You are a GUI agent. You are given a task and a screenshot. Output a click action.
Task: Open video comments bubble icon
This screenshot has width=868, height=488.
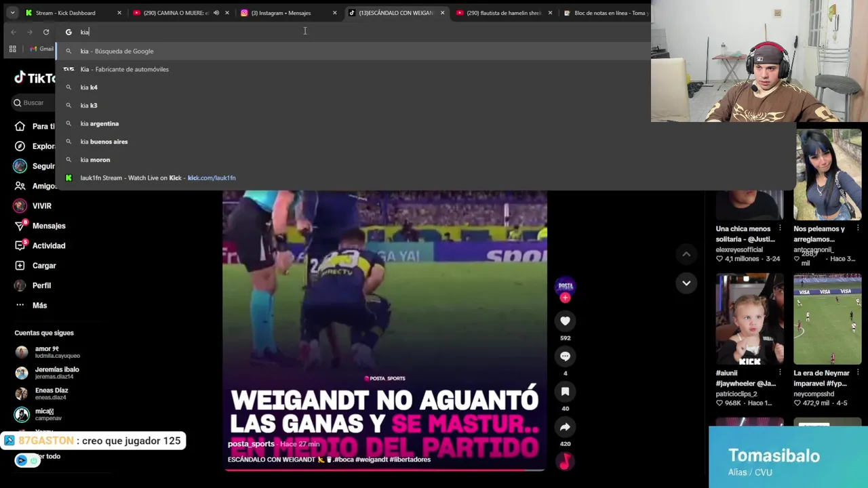(x=565, y=356)
